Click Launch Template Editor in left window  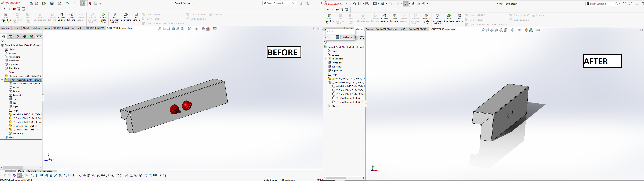tap(103, 18)
